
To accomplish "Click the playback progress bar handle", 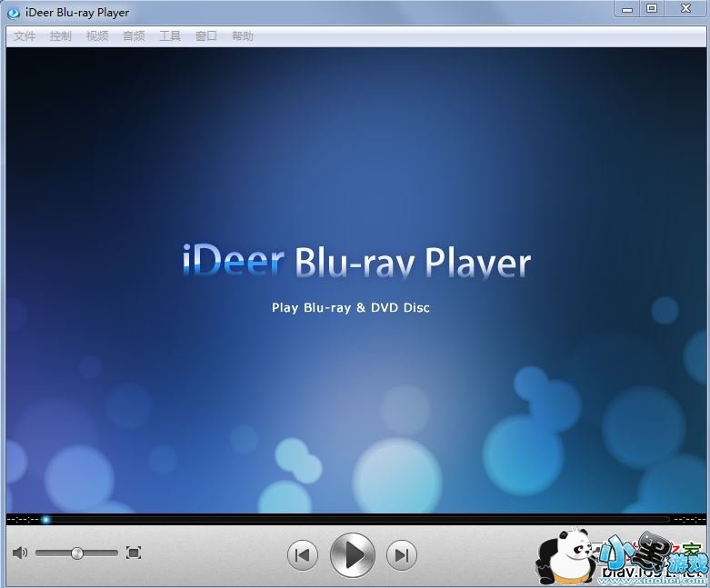I will pos(45,520).
